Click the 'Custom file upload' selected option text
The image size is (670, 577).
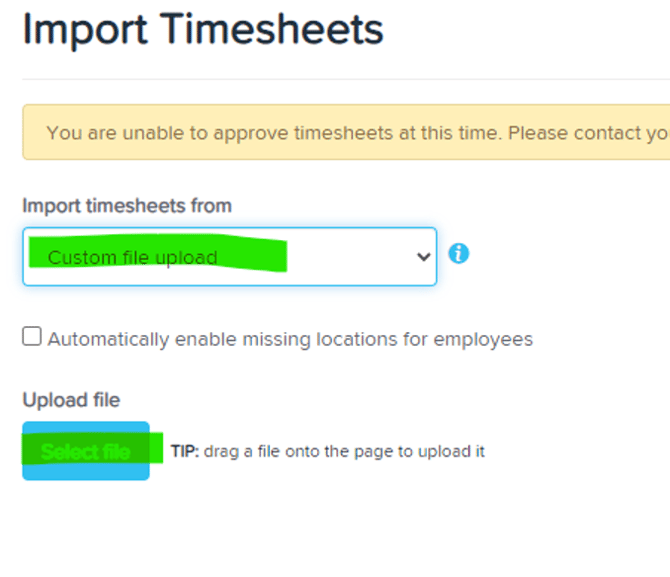click(132, 258)
